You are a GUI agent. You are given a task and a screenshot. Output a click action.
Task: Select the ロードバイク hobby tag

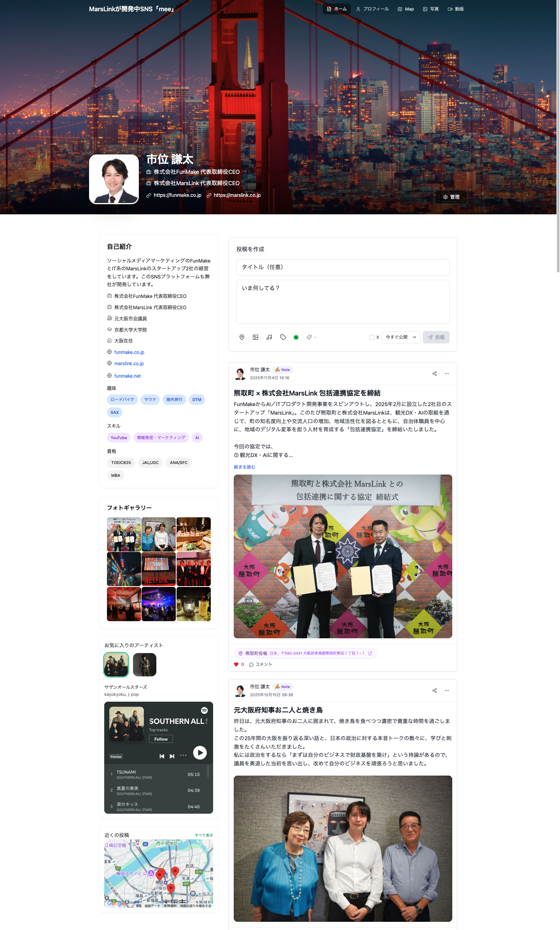click(122, 399)
